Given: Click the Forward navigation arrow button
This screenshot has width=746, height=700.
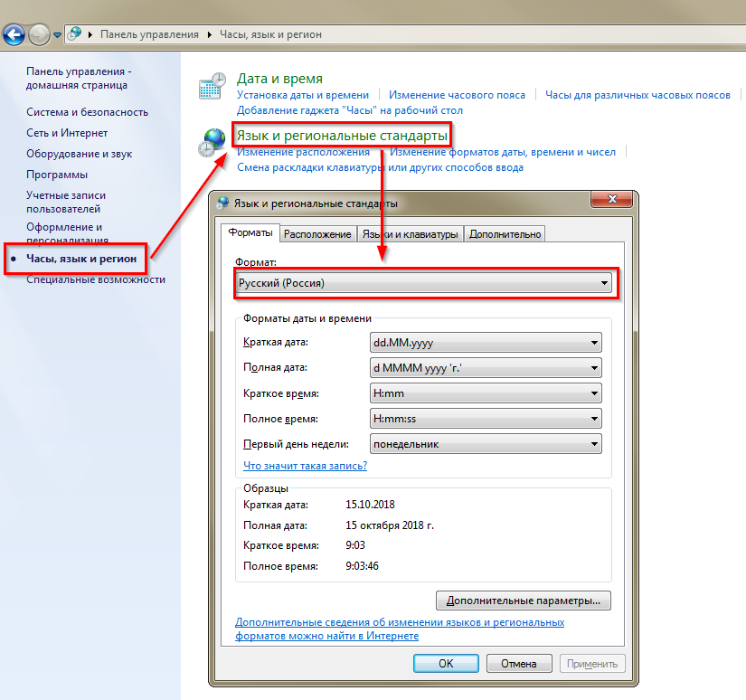Looking at the screenshot, I should (40, 34).
